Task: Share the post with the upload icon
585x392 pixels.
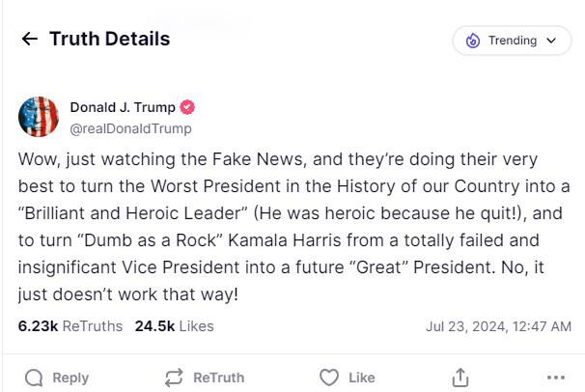Action: [460, 378]
